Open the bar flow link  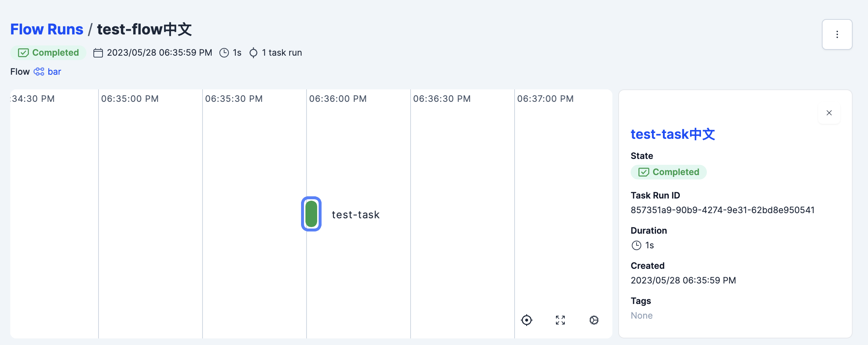pos(54,71)
